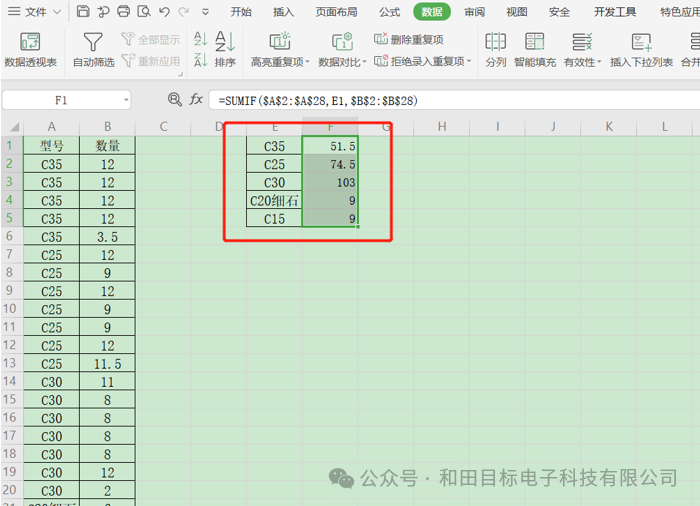Select column H header

click(442, 127)
